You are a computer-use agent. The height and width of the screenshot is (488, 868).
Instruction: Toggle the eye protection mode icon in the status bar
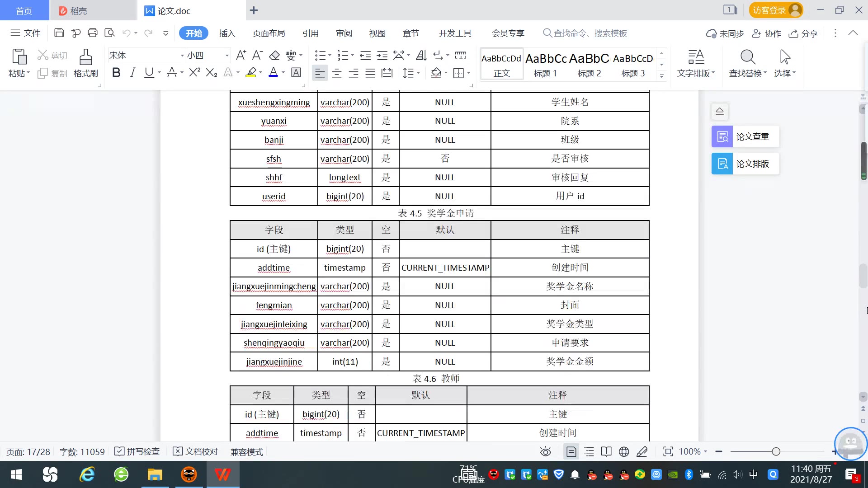[x=546, y=451]
